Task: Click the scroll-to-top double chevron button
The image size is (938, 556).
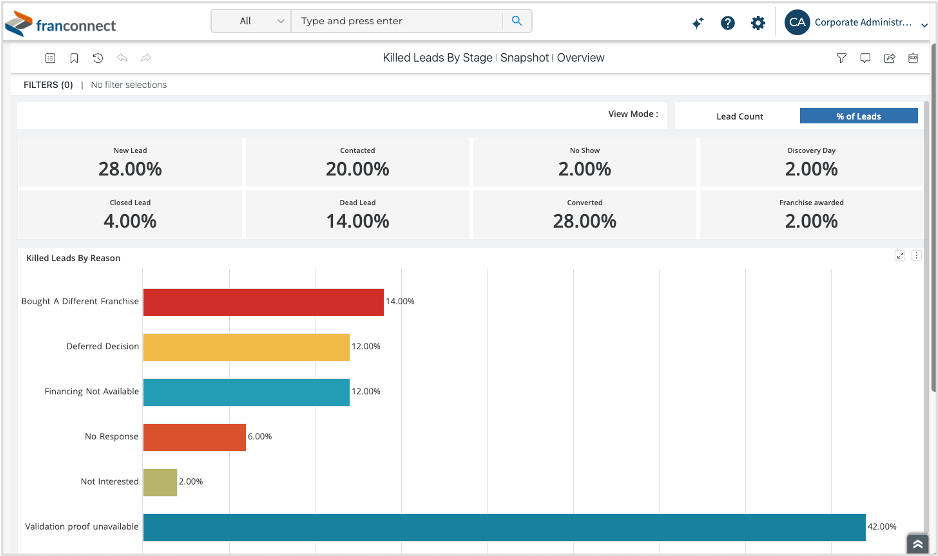Action: pos(917,543)
